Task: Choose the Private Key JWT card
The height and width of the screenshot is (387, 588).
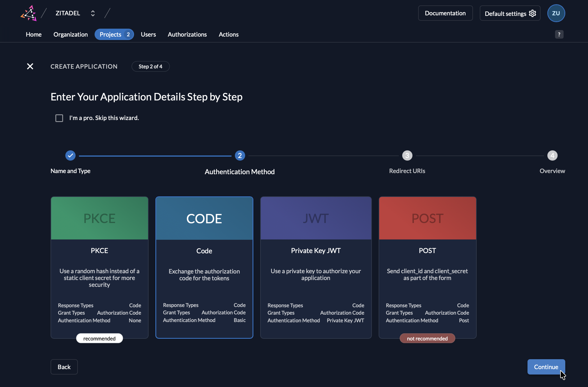Action: (x=316, y=267)
